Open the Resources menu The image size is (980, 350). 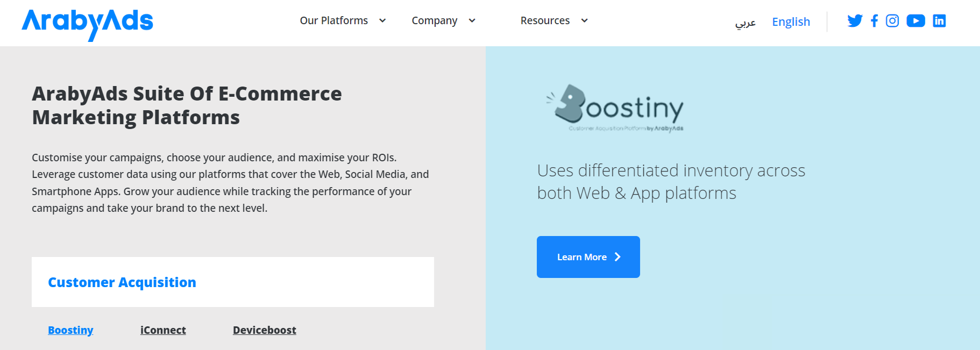pyautogui.click(x=545, y=20)
